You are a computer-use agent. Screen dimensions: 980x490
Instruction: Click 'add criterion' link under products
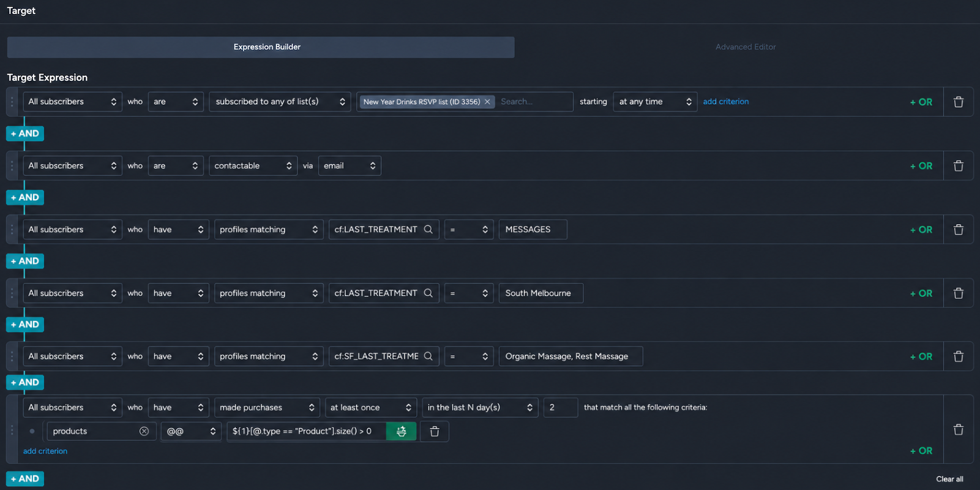[45, 451]
